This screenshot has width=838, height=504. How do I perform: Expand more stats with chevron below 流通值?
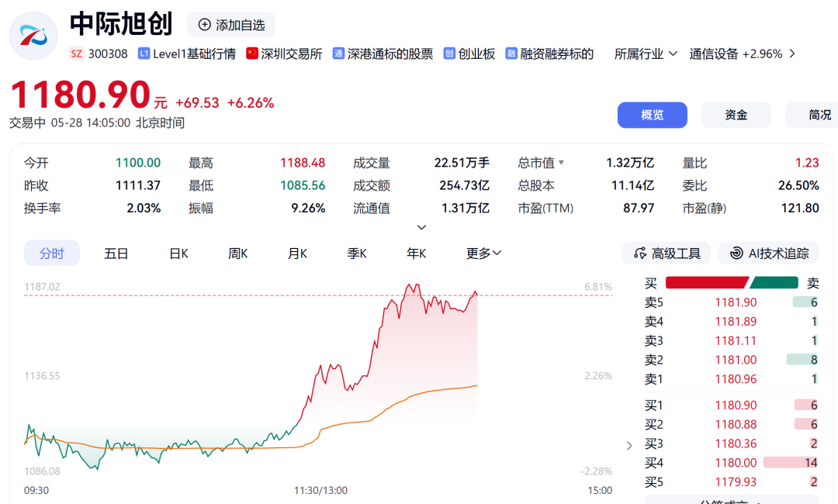421,227
